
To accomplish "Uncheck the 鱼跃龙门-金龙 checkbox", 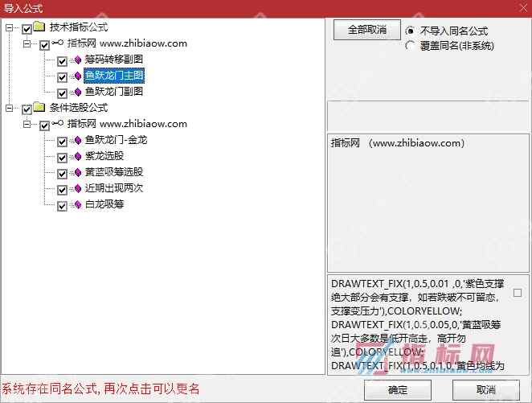I will pyautogui.click(x=62, y=142).
